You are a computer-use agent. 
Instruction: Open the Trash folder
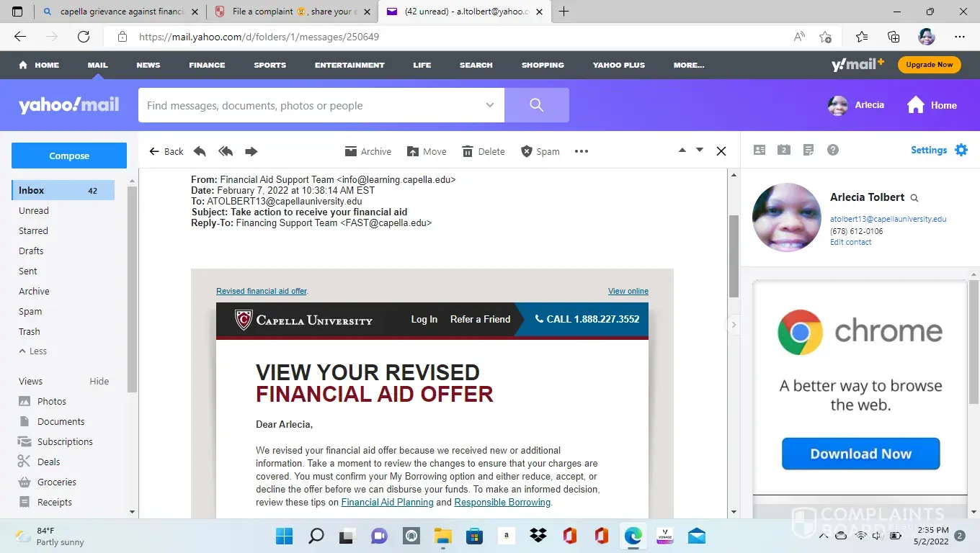pyautogui.click(x=30, y=331)
